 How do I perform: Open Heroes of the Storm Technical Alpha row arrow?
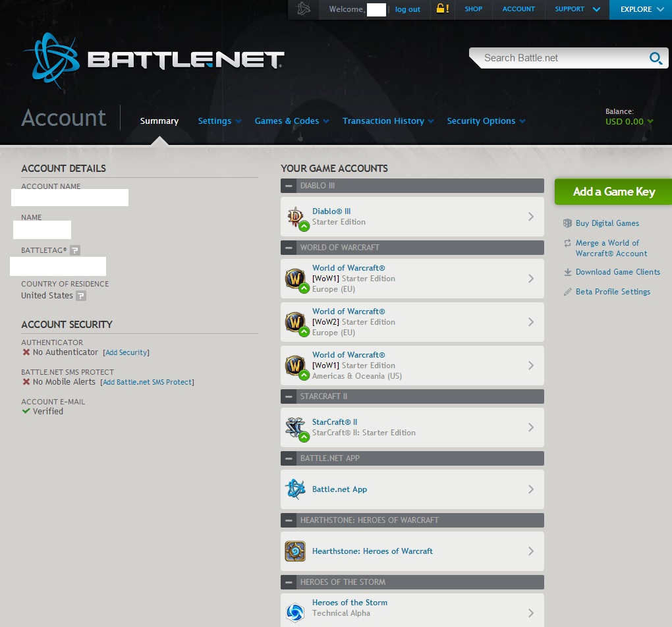tap(531, 613)
